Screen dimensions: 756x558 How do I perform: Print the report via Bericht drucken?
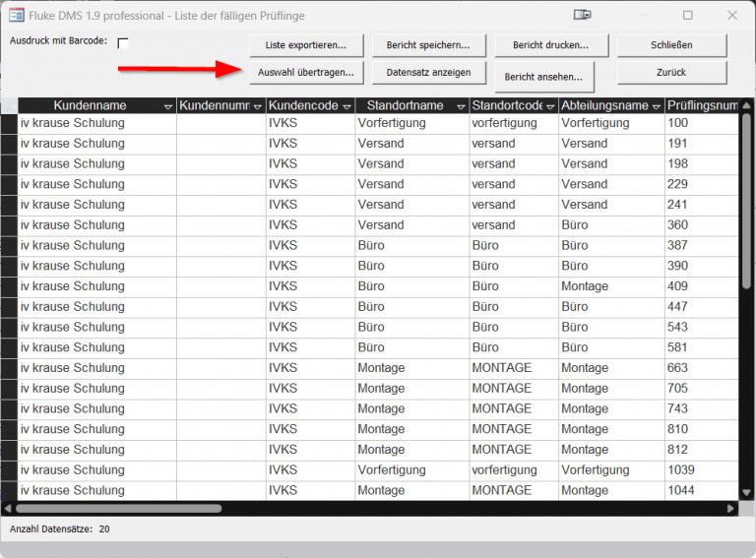point(551,45)
